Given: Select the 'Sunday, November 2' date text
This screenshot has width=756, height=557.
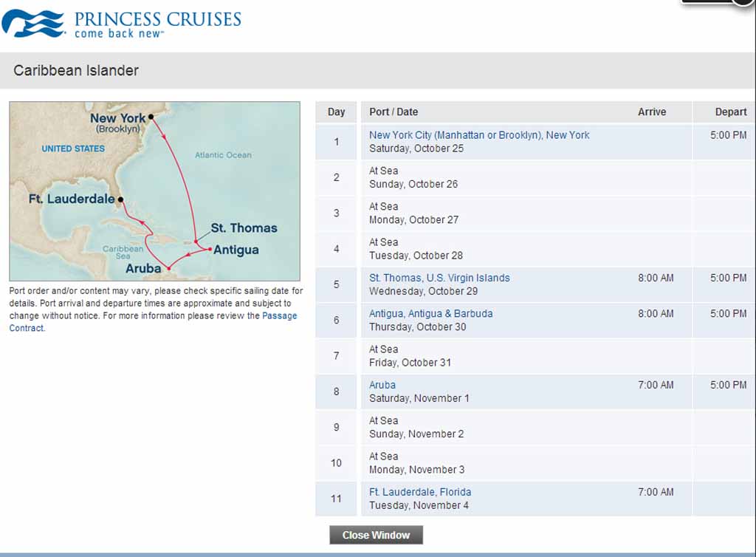Looking at the screenshot, I should click(x=416, y=434).
